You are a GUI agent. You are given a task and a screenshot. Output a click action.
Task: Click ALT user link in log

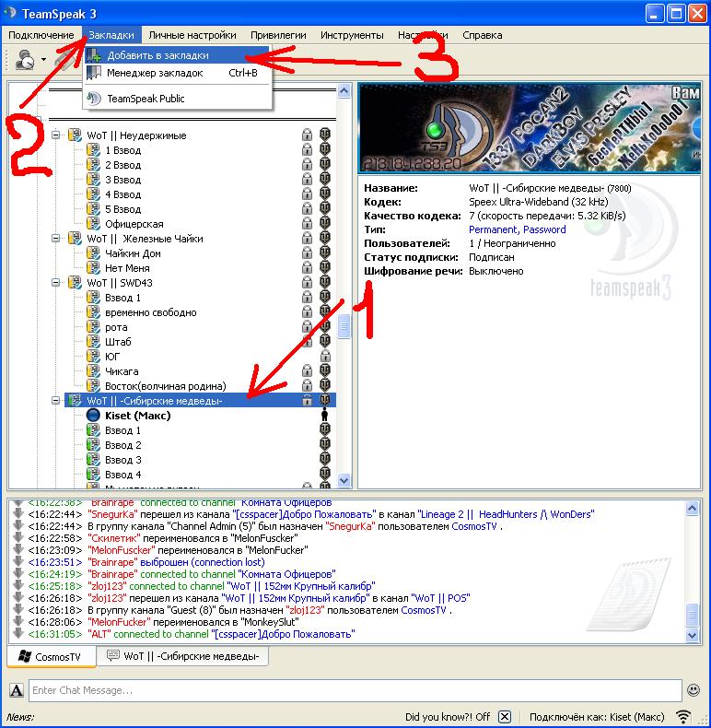(99, 634)
